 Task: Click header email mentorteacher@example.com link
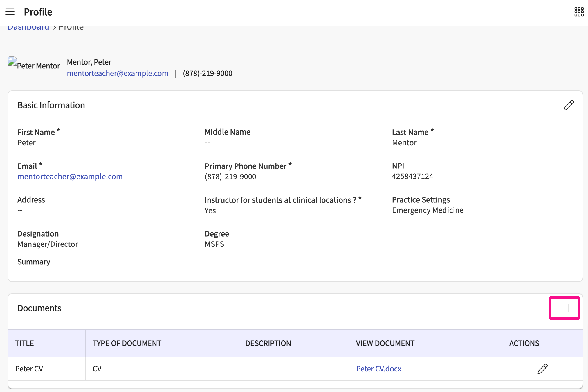118,73
